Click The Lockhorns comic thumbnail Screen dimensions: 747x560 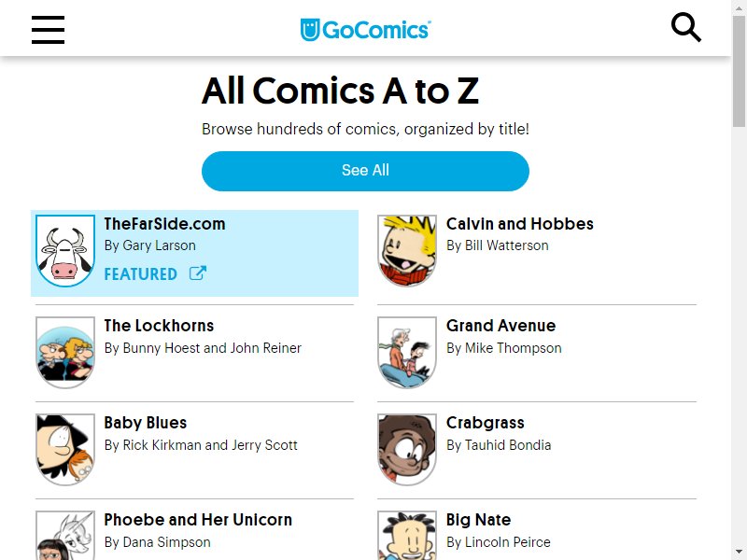point(65,353)
